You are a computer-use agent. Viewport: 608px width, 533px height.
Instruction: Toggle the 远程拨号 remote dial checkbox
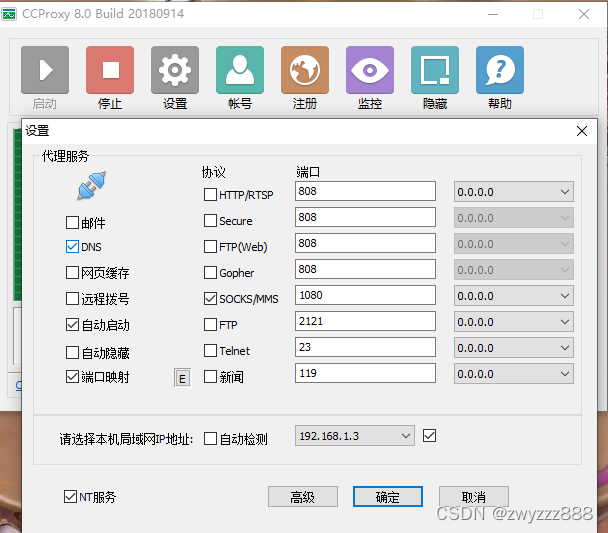[x=72, y=298]
